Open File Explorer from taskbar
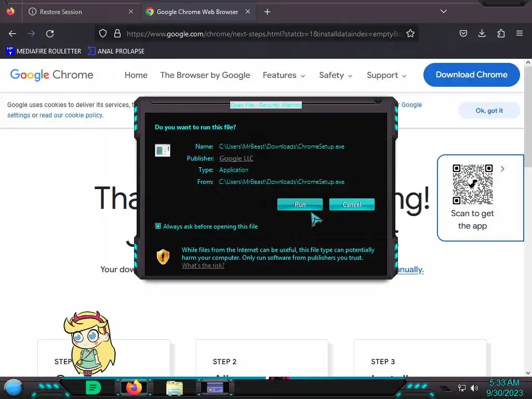532x399 pixels. coord(175,388)
